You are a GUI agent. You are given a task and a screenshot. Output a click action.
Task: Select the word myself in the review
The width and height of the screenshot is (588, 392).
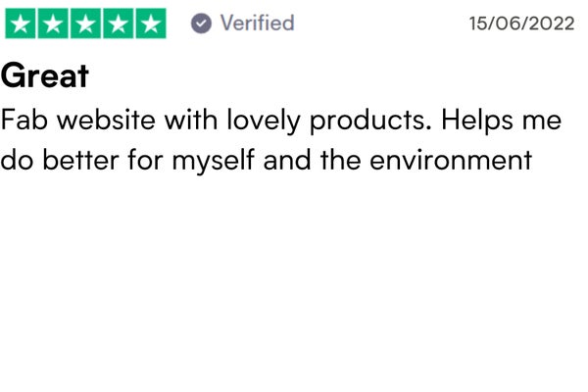[x=214, y=162]
